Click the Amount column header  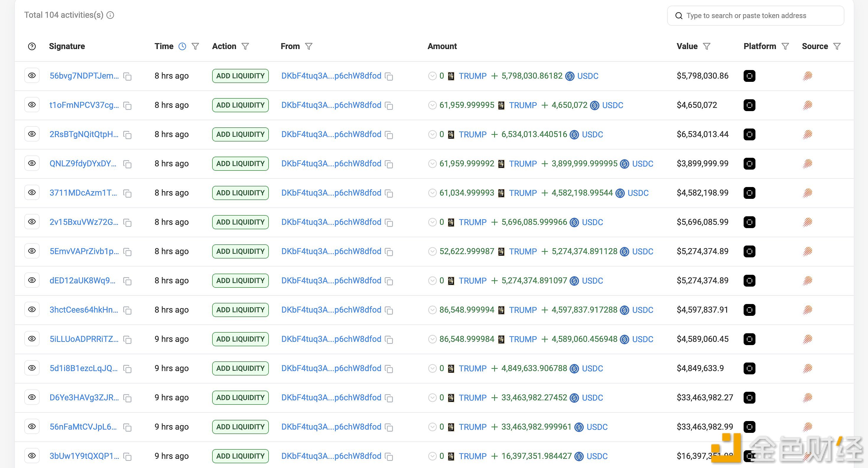tap(442, 46)
